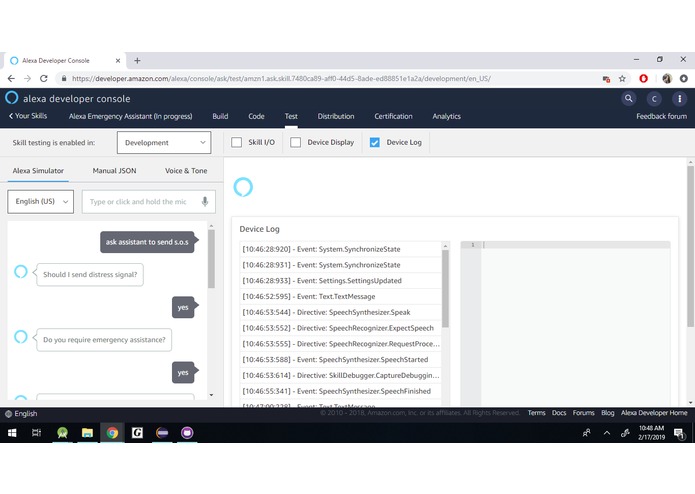Image resolution: width=695 pixels, height=494 pixels.
Task: Go back to Your Skills
Action: click(28, 116)
